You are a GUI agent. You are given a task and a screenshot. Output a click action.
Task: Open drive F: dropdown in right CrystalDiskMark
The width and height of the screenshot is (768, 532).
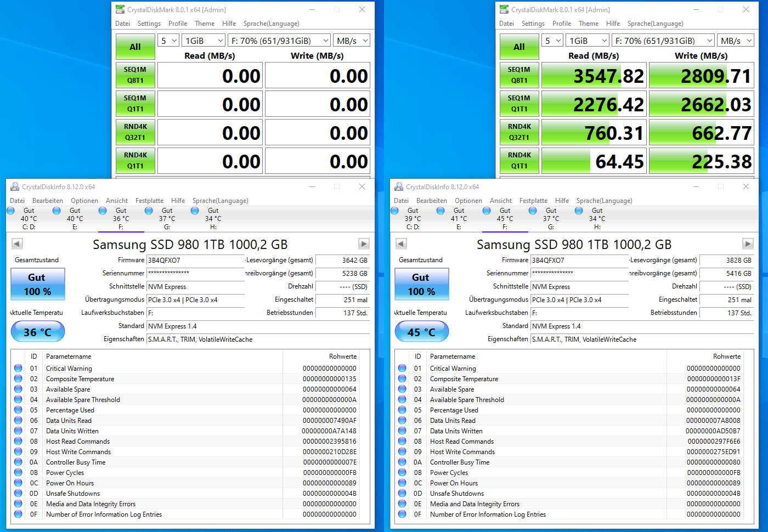coord(663,41)
